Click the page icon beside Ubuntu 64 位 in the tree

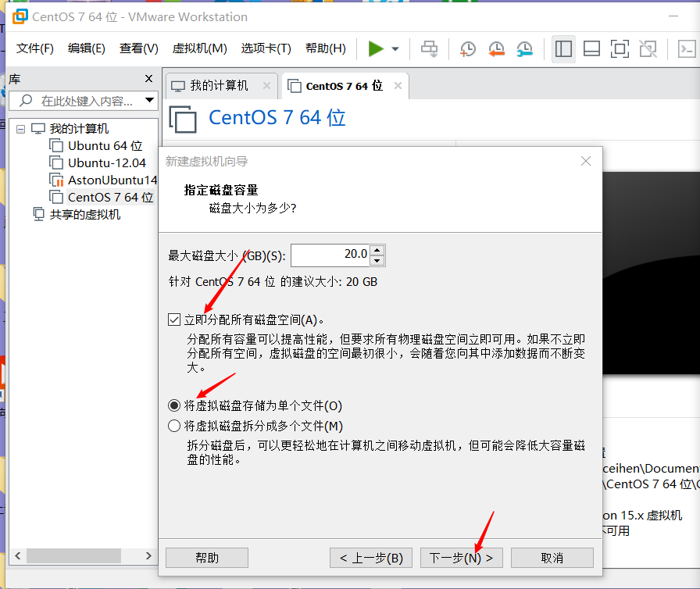click(56, 146)
